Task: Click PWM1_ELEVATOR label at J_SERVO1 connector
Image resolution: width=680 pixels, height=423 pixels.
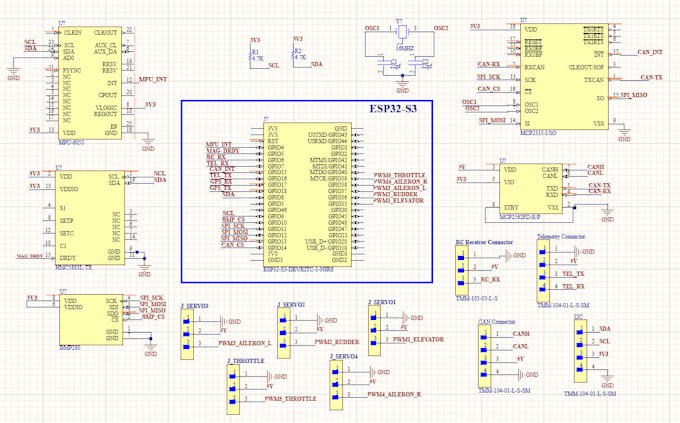Action: [x=418, y=339]
